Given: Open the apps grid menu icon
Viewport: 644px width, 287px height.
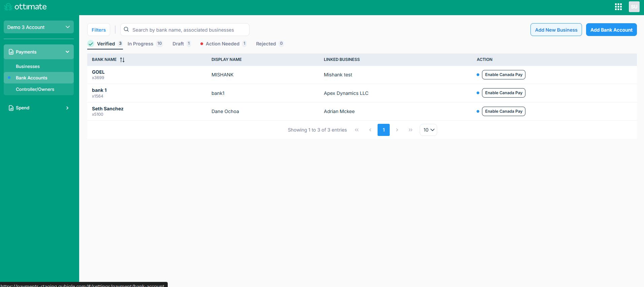Looking at the screenshot, I should click(x=618, y=7).
